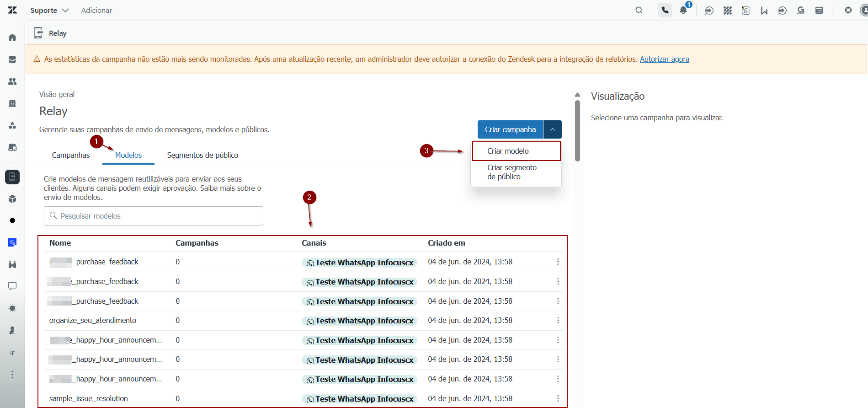The width and height of the screenshot is (868, 408).
Task: Open the black dot app in sidebar
Action: click(12, 220)
